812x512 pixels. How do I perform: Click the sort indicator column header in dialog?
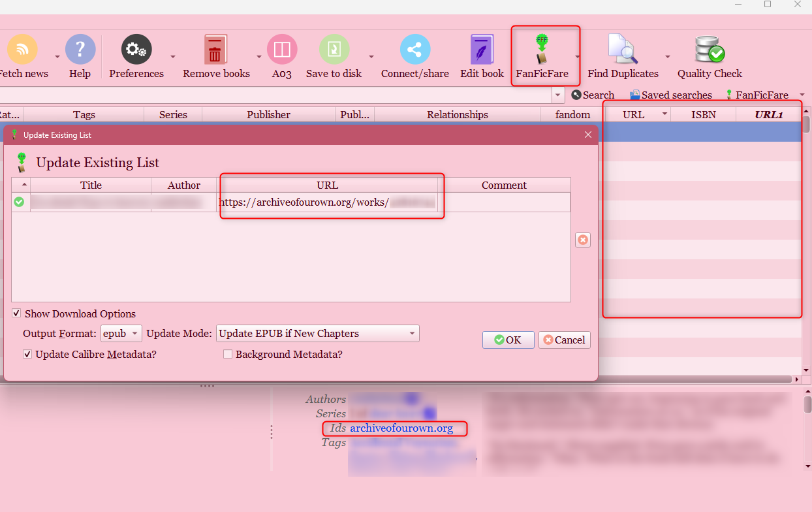click(x=21, y=185)
